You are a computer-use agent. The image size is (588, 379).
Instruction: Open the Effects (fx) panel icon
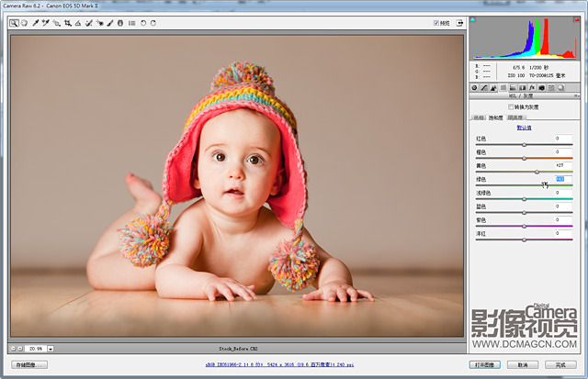coord(531,87)
